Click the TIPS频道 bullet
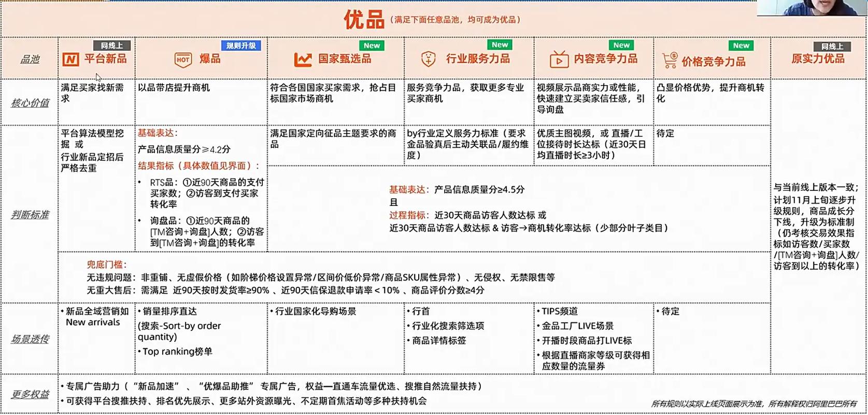 [557, 311]
